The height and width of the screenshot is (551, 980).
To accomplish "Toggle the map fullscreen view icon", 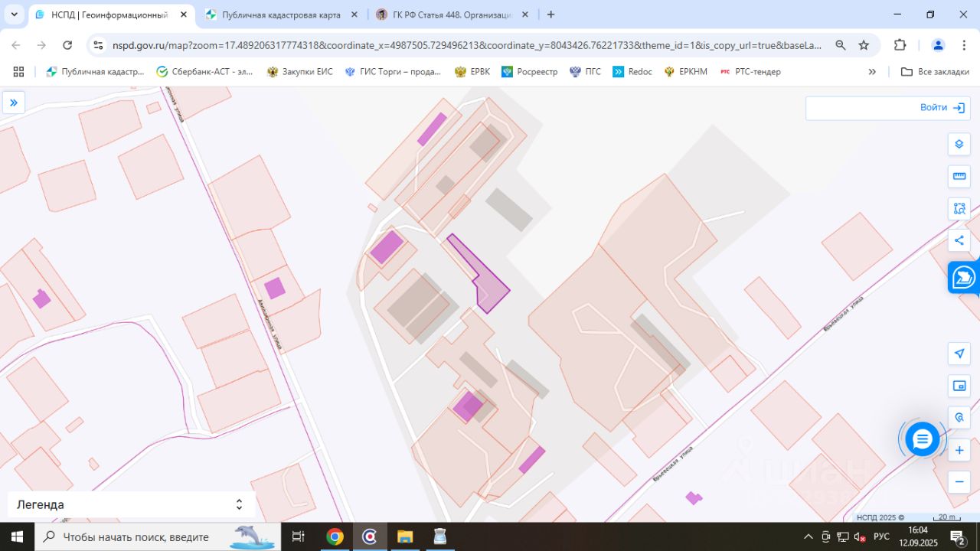I will (959, 386).
